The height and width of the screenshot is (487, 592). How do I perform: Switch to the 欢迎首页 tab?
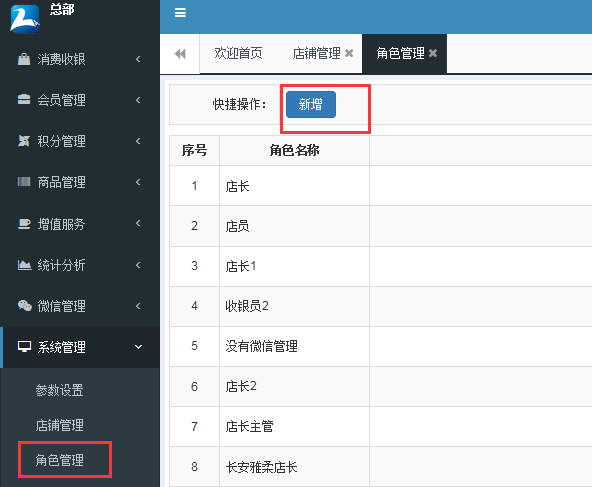[x=238, y=53]
